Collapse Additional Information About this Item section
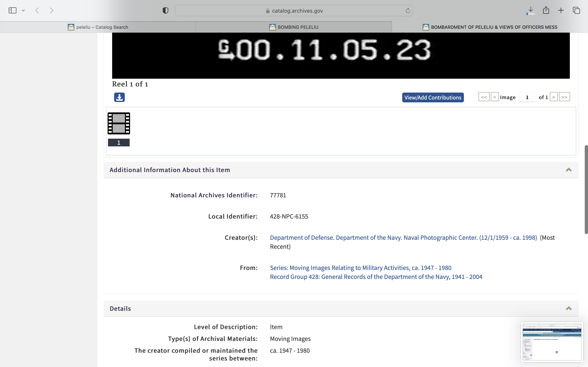Screen dimensions: 588x367 [x=569, y=170]
